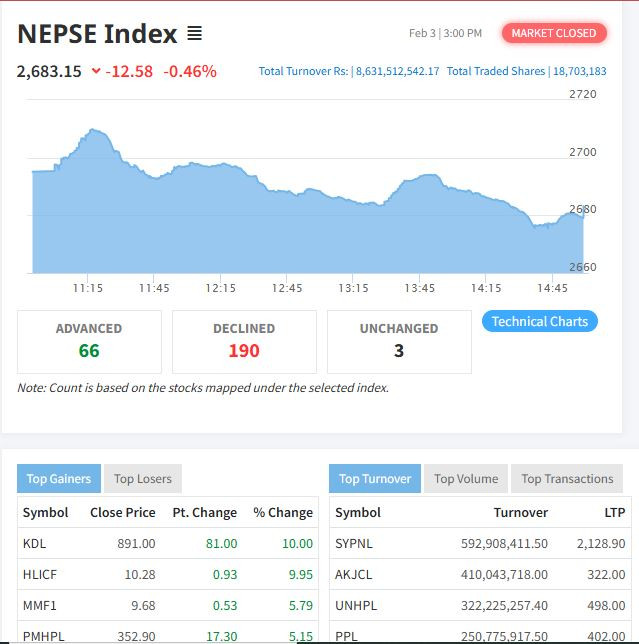Switch to the Top Volume tab
The width and height of the screenshot is (639, 644).
click(x=466, y=479)
